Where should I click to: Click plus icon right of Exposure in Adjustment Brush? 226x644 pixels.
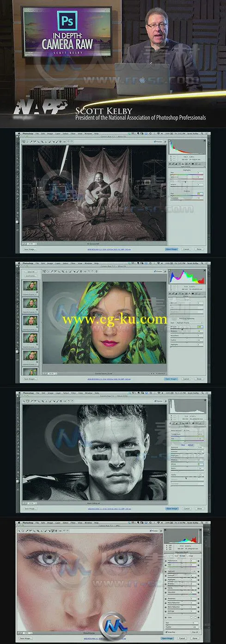198,572
